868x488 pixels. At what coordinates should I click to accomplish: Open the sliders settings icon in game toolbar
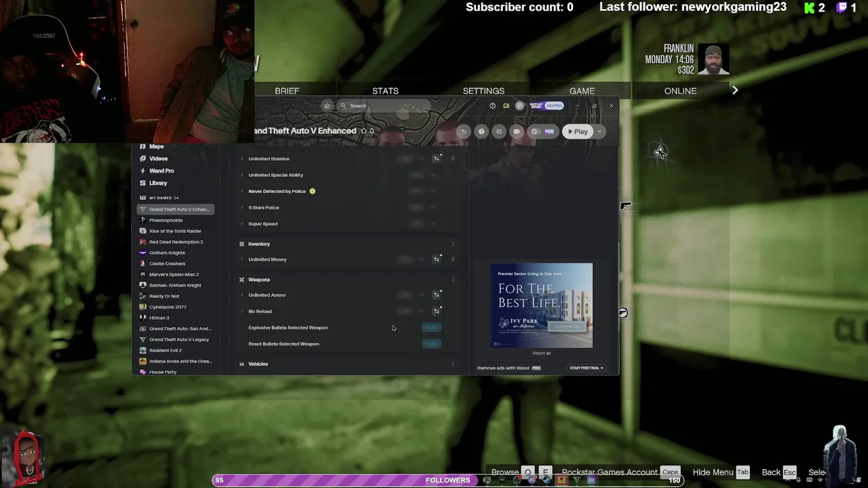(x=499, y=131)
